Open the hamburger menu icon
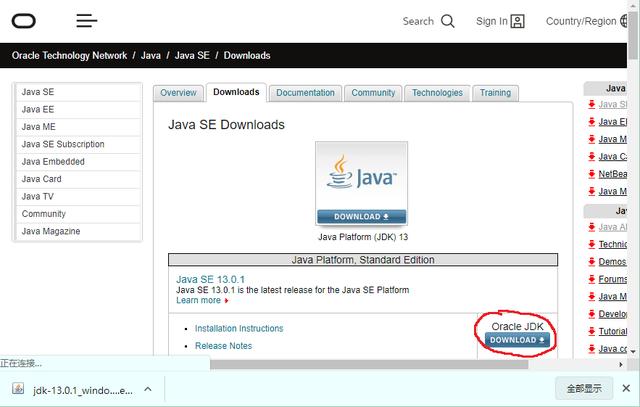Image resolution: width=640 pixels, height=407 pixels. (87, 20)
